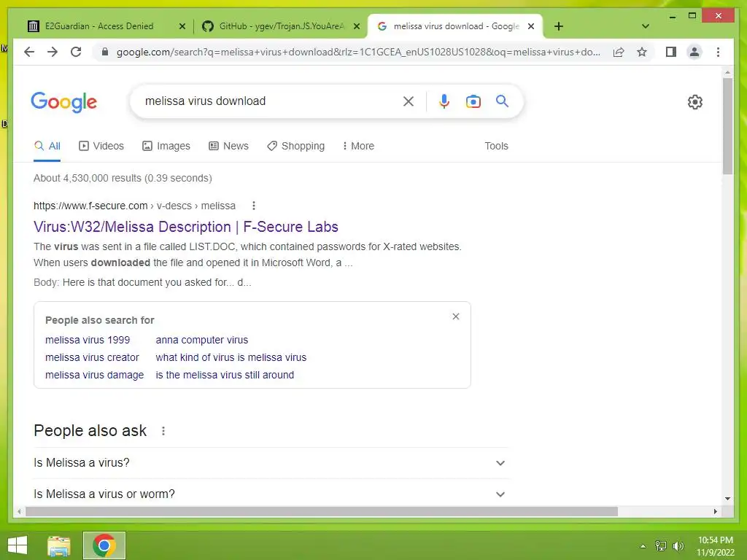This screenshot has width=747, height=560.
Task: Click the horizontal scroll right arrow
Action: [715, 511]
